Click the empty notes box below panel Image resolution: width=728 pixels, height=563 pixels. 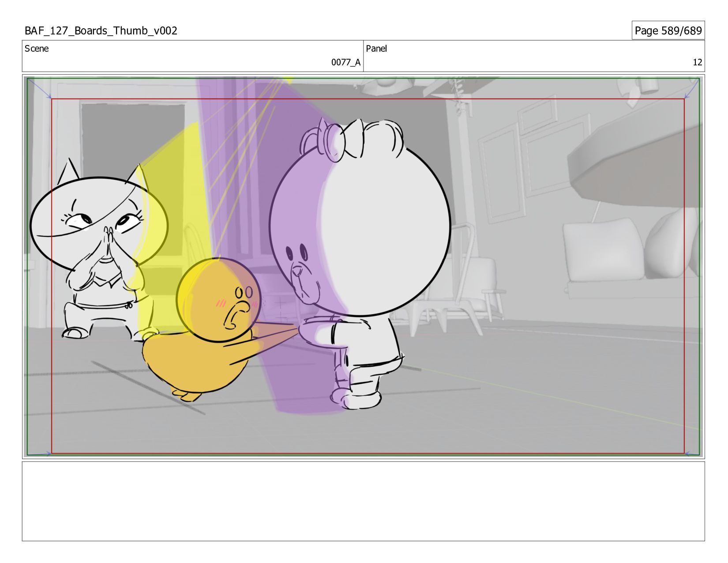(x=363, y=501)
